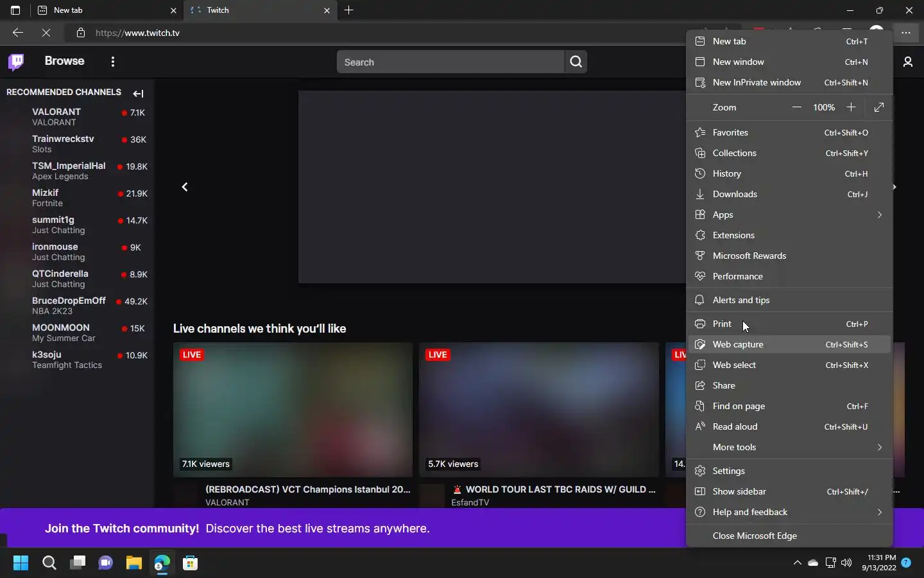Click the search magnifier button on Twitch
The height and width of the screenshot is (578, 924).
point(576,62)
